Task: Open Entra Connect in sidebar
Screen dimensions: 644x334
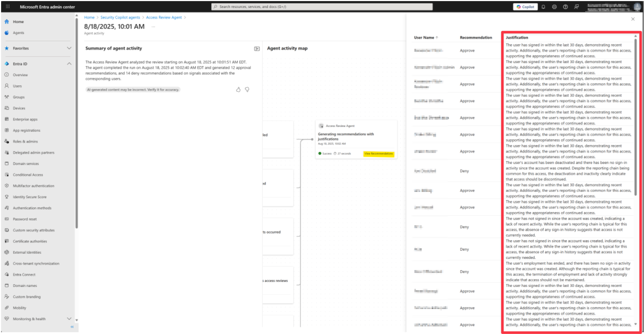Action: 24,274
